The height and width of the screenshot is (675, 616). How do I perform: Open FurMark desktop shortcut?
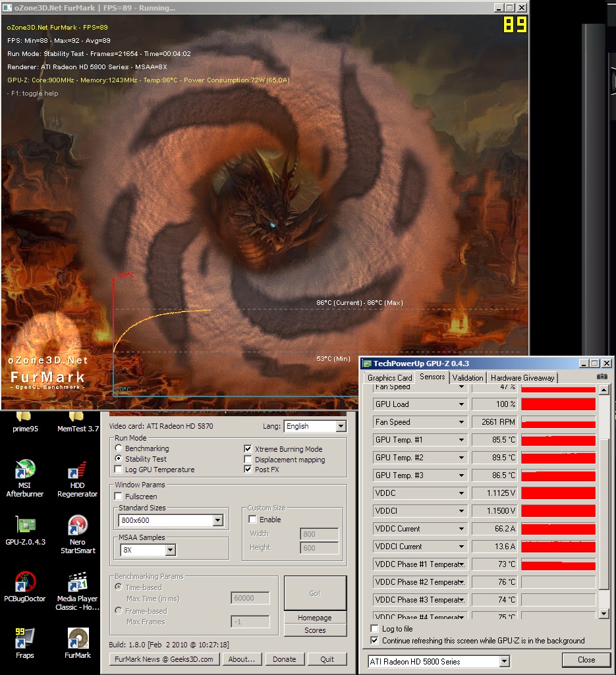click(x=78, y=643)
